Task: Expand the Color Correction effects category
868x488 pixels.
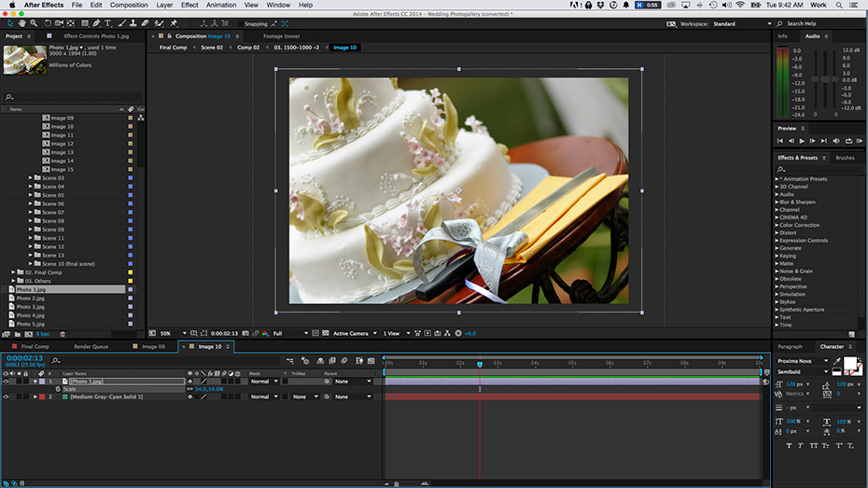Action: (777, 225)
